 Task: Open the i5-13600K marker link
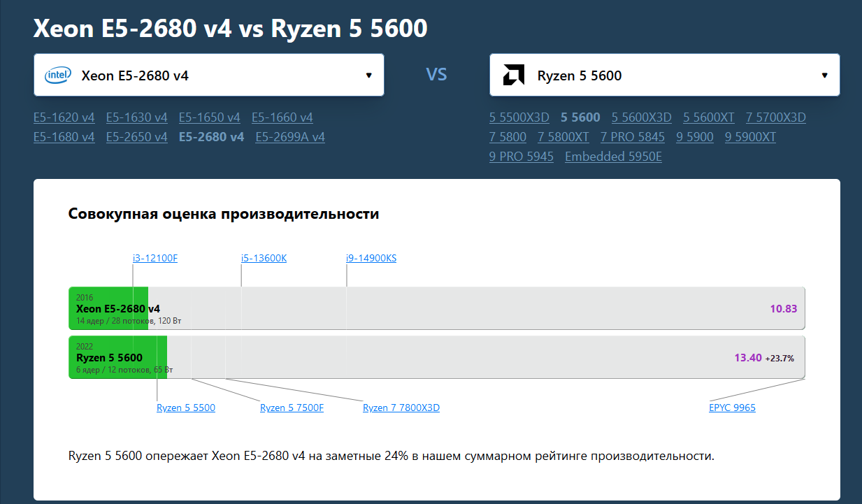[x=264, y=258]
